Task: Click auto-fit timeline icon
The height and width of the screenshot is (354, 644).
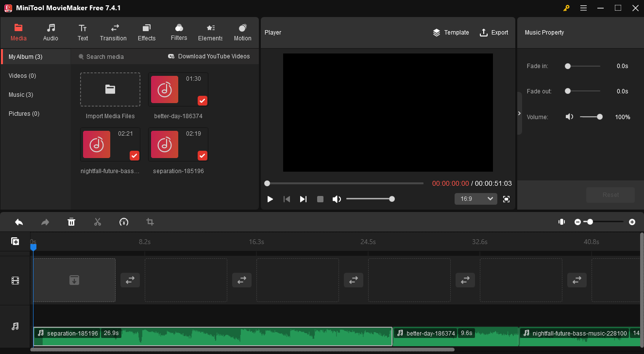Action: [x=561, y=222]
